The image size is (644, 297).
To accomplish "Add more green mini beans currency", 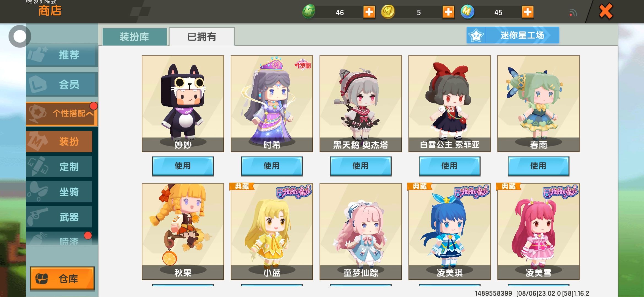I will point(369,12).
